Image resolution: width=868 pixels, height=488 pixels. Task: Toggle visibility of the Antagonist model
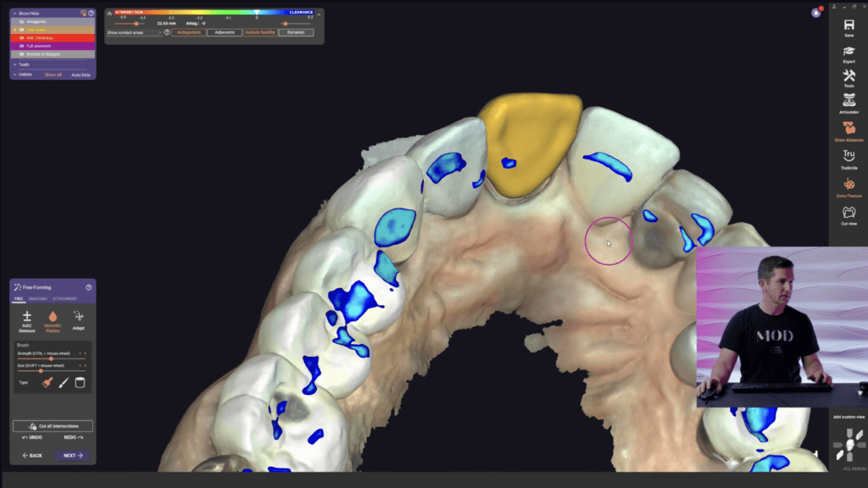click(x=22, y=22)
